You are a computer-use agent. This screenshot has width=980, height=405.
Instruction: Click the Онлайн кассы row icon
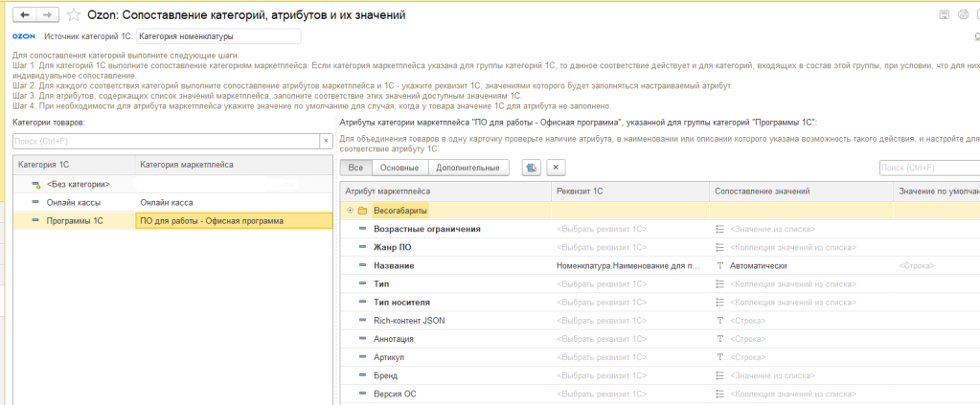35,203
